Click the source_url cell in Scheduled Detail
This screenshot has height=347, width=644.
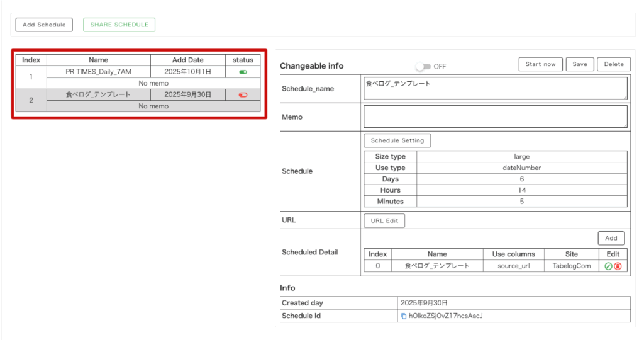coord(513,266)
